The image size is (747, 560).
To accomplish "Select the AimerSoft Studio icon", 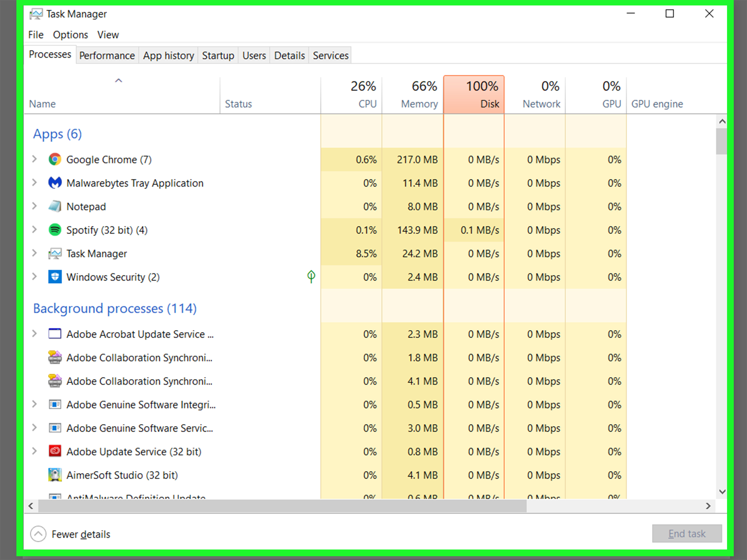I will [x=55, y=475].
